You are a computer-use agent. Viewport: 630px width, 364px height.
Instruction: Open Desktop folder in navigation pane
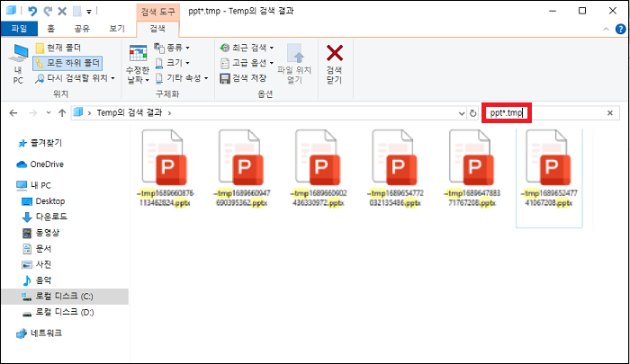point(43,201)
